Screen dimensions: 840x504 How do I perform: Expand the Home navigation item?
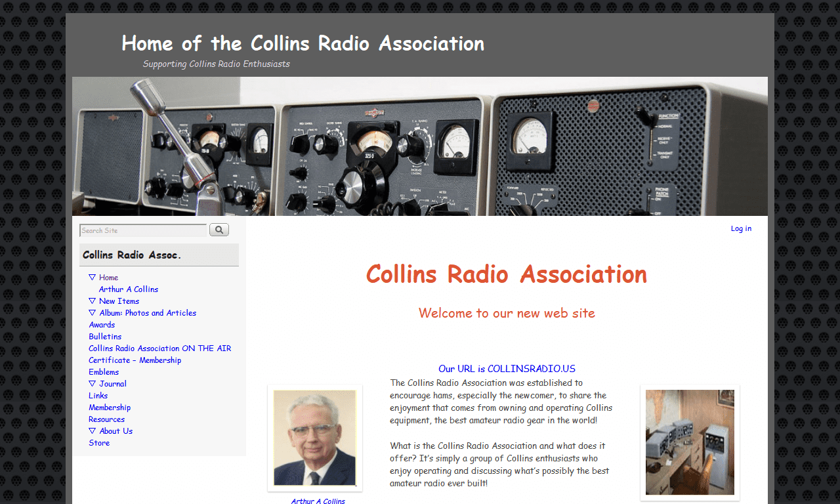[108, 277]
